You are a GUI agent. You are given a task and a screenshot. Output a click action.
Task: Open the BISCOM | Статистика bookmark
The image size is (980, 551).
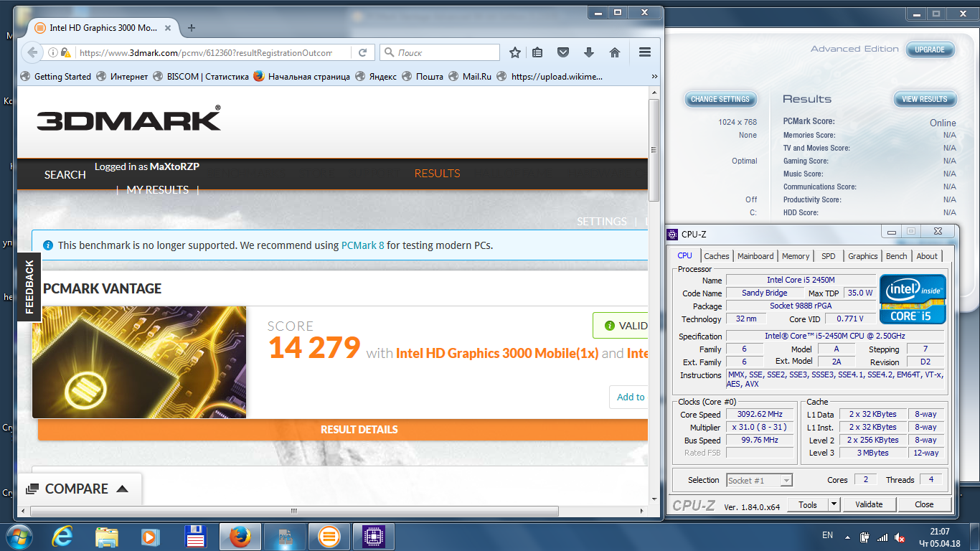click(x=200, y=77)
